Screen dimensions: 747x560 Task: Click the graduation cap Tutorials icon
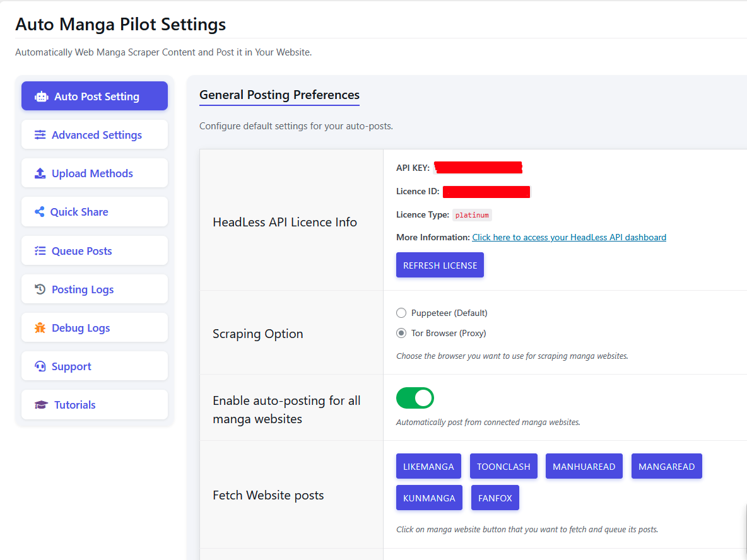pyautogui.click(x=41, y=405)
